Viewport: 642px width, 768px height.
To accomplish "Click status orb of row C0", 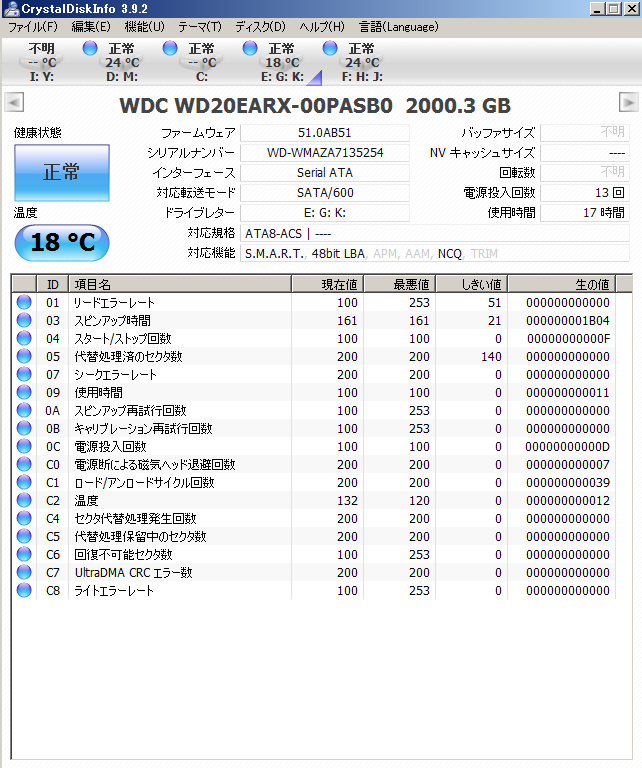I will coord(24,464).
